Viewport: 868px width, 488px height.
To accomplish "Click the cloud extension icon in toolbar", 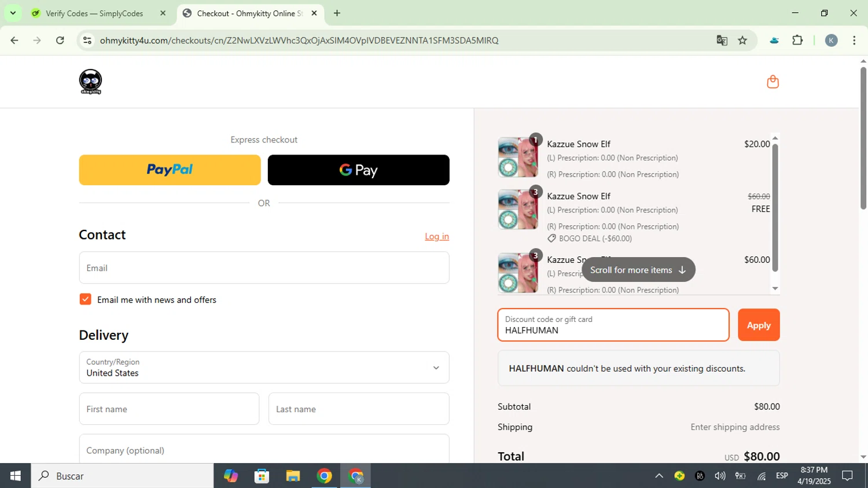I will click(x=774, y=41).
